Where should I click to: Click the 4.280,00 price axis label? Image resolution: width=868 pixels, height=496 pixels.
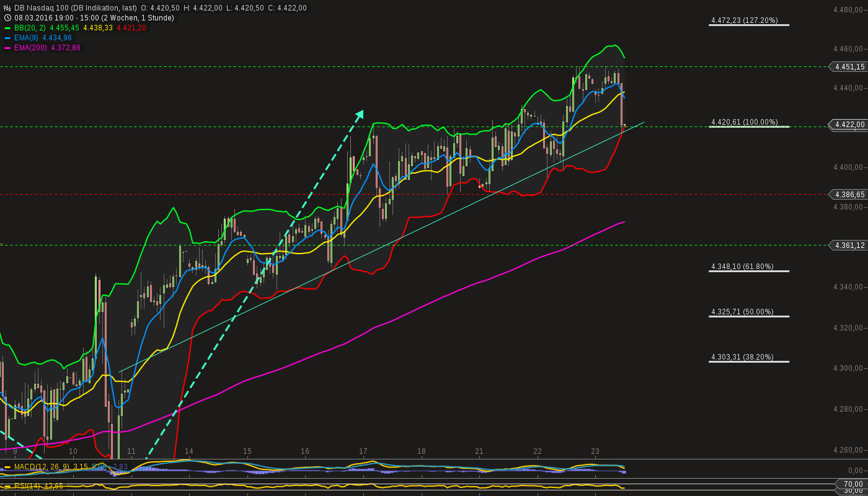(849, 409)
